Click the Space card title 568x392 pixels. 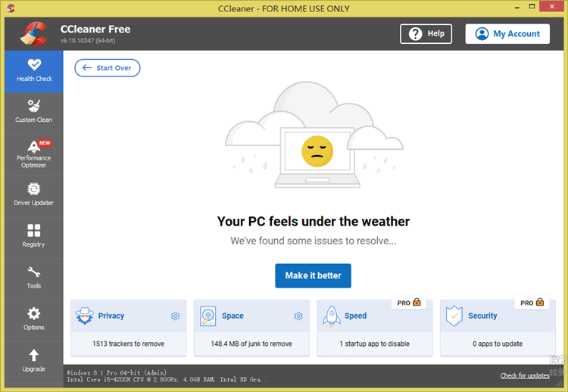pos(233,316)
